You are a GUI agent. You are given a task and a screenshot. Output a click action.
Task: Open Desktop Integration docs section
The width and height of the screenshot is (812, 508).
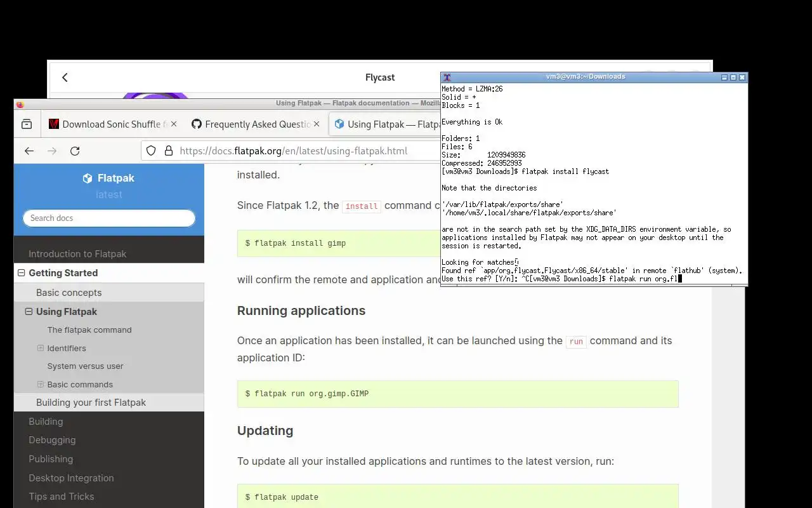click(x=71, y=478)
